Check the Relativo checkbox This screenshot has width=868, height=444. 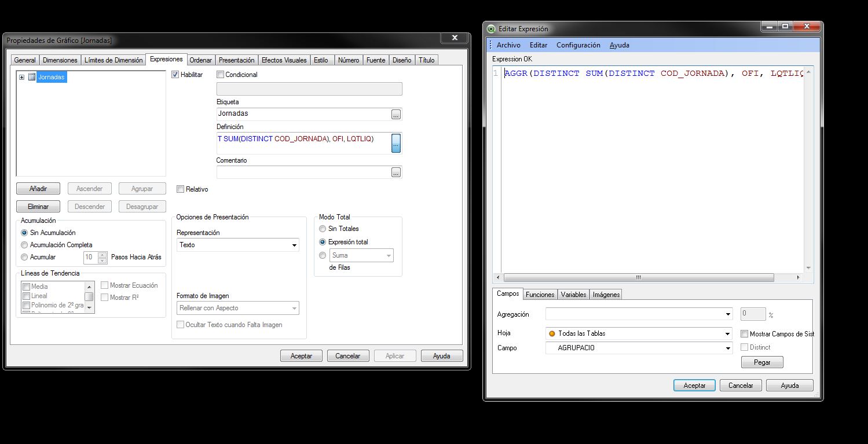(x=181, y=189)
